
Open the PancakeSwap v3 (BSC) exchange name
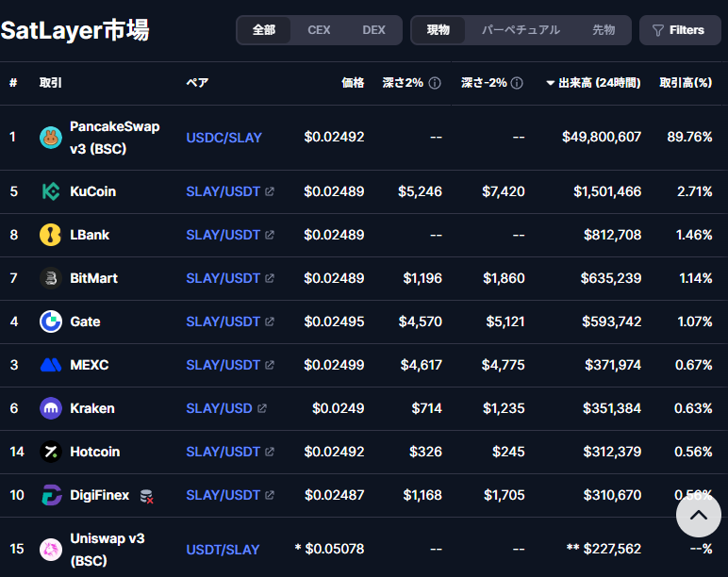tap(115, 138)
